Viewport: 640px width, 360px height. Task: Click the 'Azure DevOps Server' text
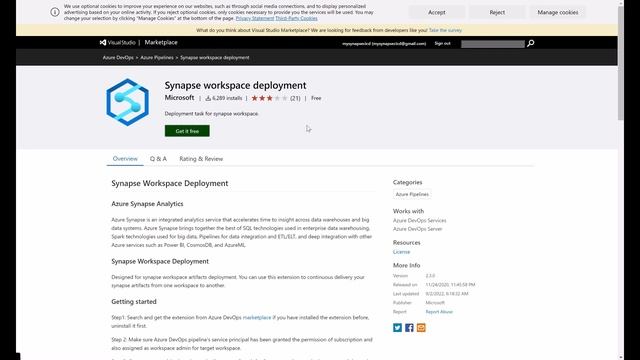point(418,229)
